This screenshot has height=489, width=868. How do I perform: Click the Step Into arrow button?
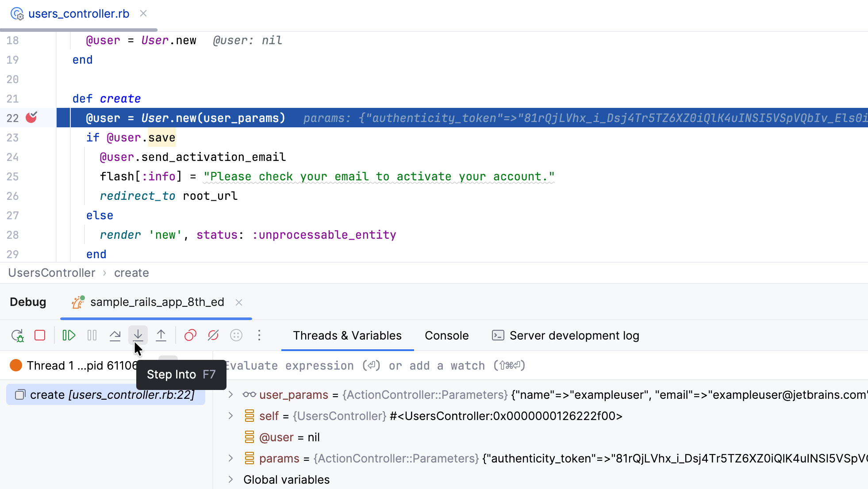click(138, 336)
